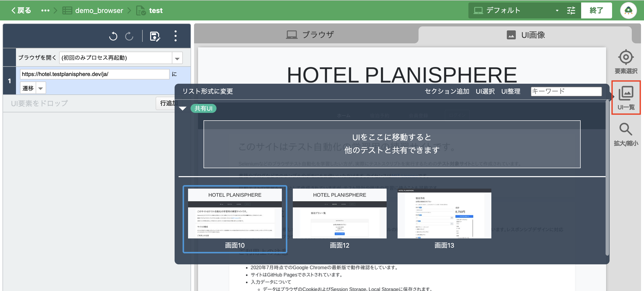Click the 行追加 button
The image size is (644, 291).
tap(169, 103)
